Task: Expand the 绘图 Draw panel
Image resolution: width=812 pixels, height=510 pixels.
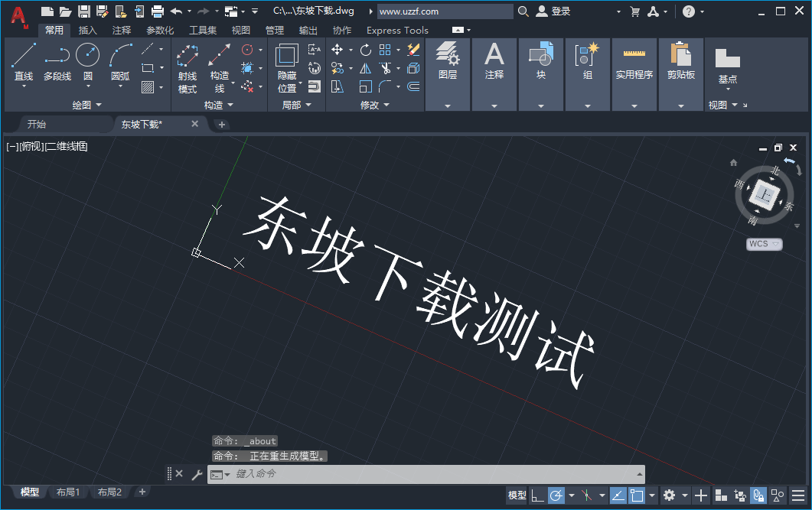Action: [86, 105]
